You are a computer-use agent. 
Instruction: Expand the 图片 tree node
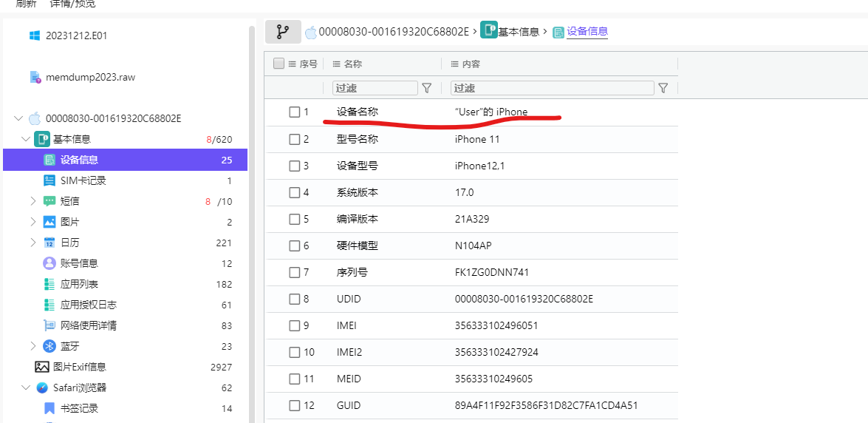33,222
